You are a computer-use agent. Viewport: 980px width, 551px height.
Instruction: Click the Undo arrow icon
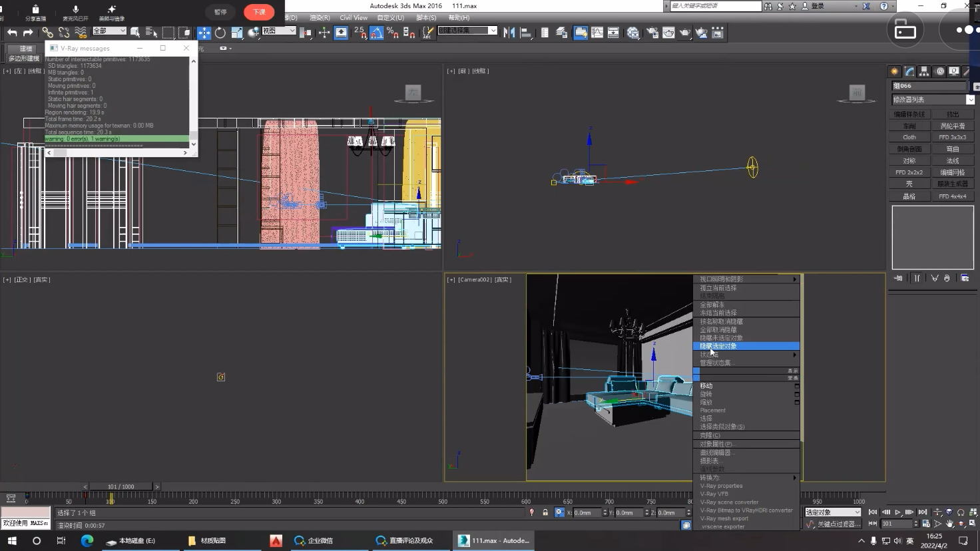click(x=12, y=32)
